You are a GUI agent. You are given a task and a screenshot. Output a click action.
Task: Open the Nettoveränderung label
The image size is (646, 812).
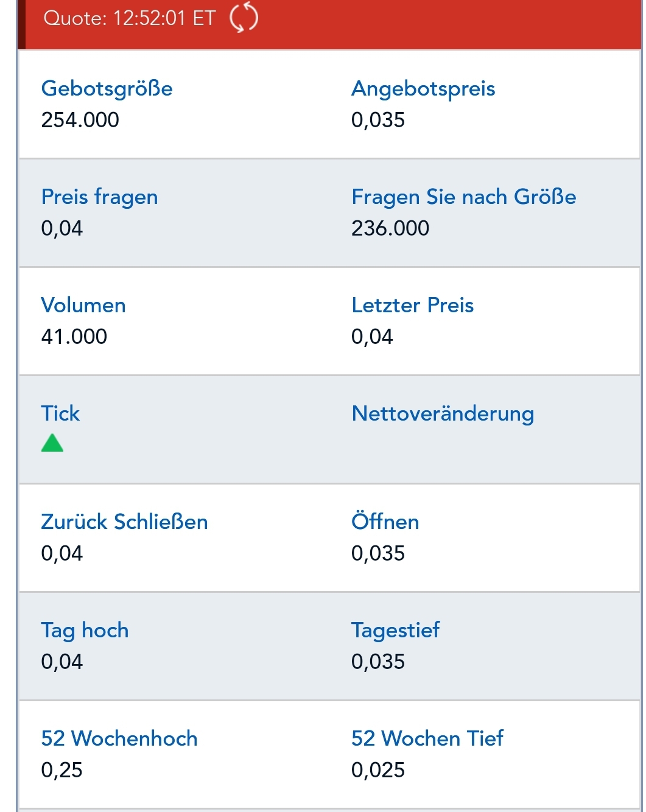442,413
